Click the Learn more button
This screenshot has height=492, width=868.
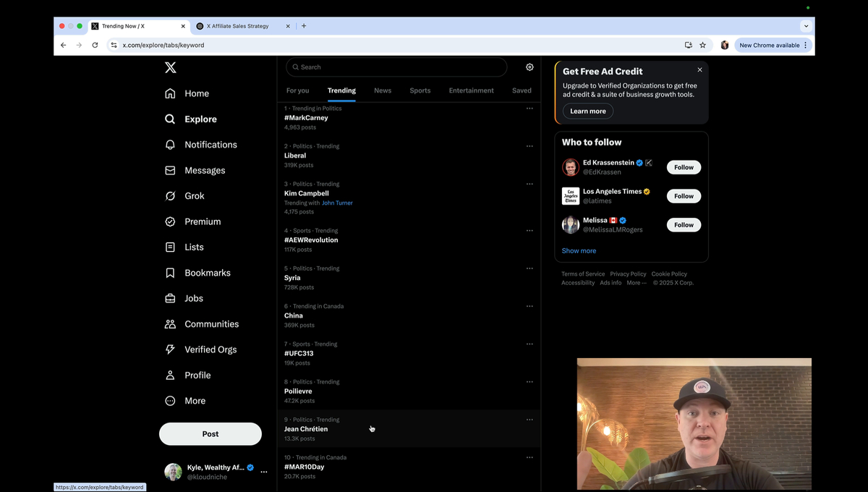point(587,111)
